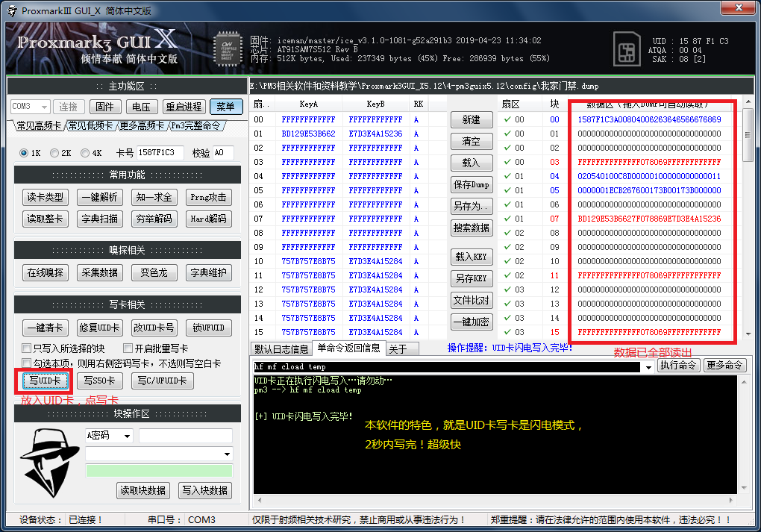Click the app icon in title bar
761x532 pixels.
click(x=12, y=10)
